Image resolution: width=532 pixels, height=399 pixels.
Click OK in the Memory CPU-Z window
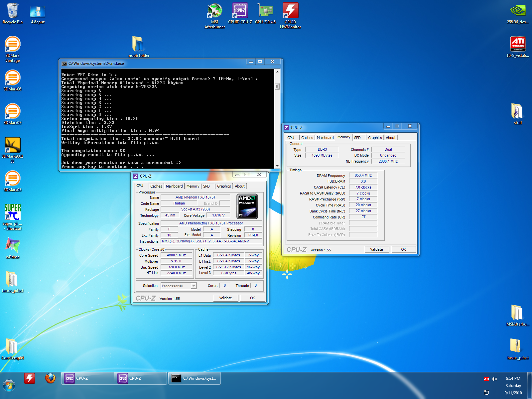click(x=403, y=249)
